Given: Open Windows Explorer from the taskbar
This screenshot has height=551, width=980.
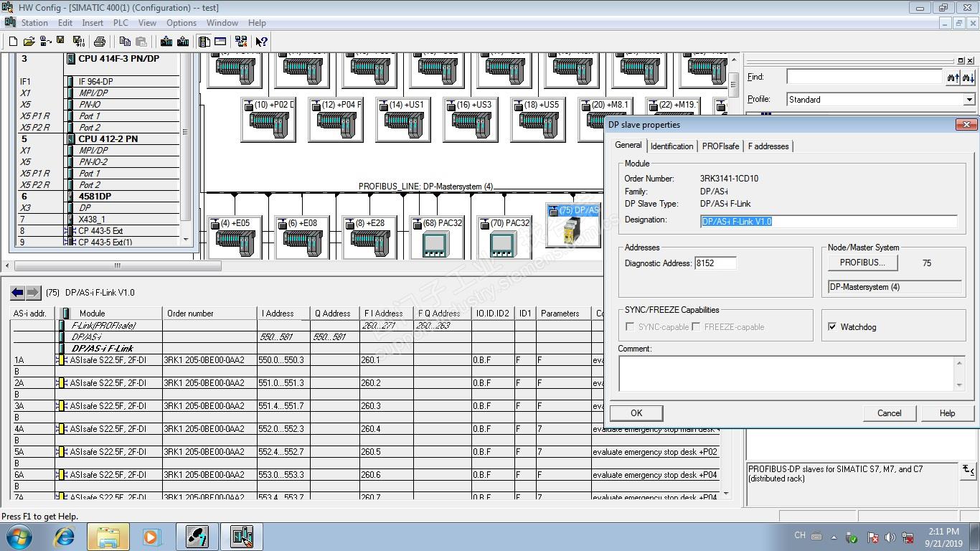Looking at the screenshot, I should (108, 537).
